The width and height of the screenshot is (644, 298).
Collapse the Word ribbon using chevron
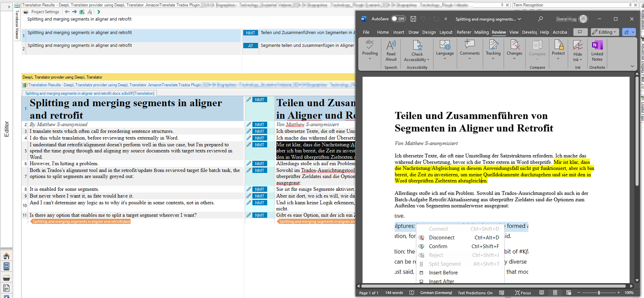pos(632,67)
